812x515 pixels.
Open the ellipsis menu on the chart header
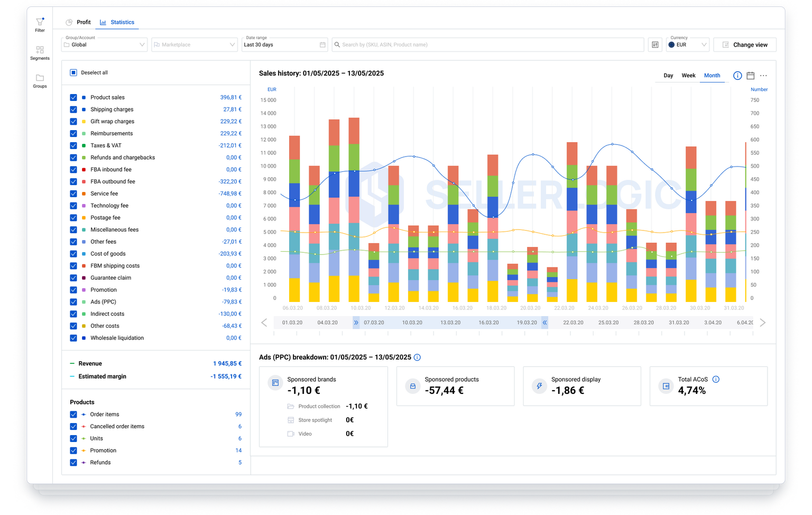point(763,76)
